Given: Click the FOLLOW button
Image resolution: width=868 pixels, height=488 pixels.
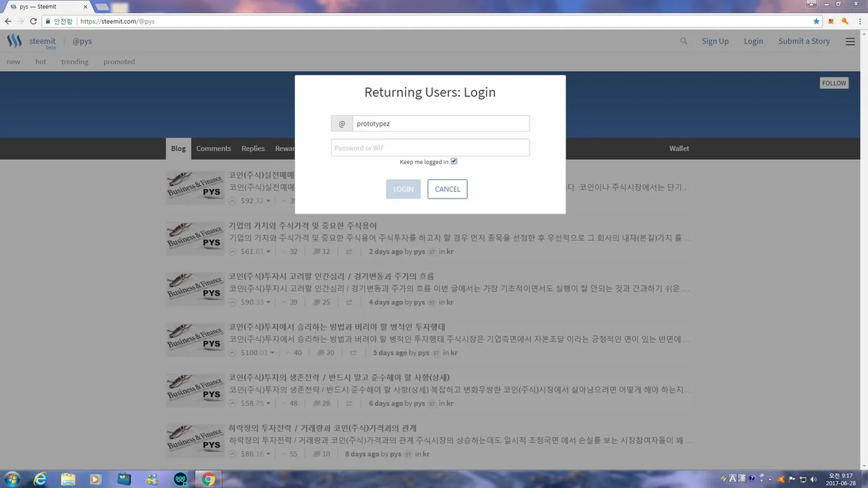Looking at the screenshot, I should pyautogui.click(x=834, y=83).
